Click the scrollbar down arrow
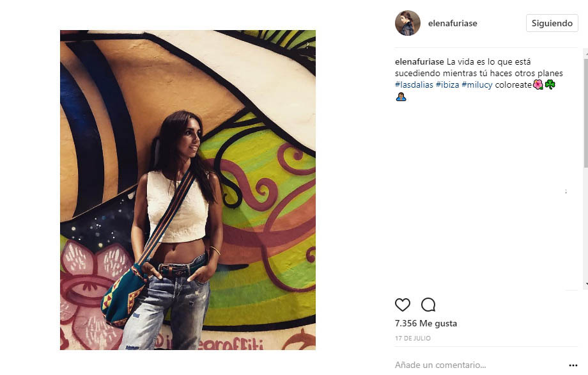 point(585,285)
